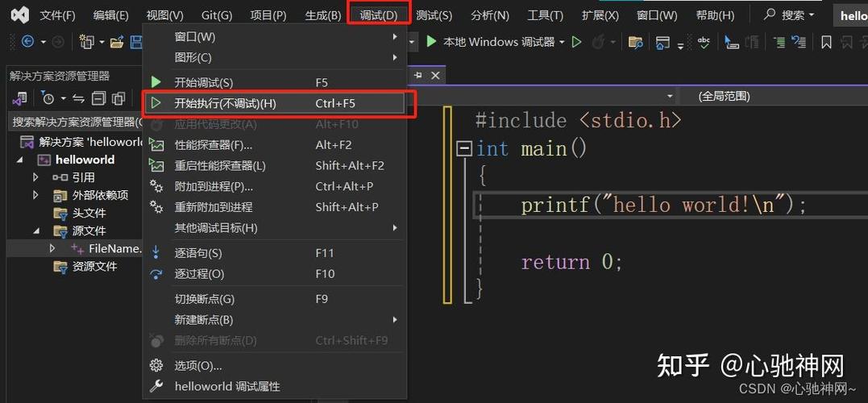Select 逐过程(O) step over entry
The image size is (868, 403).
[274, 273]
